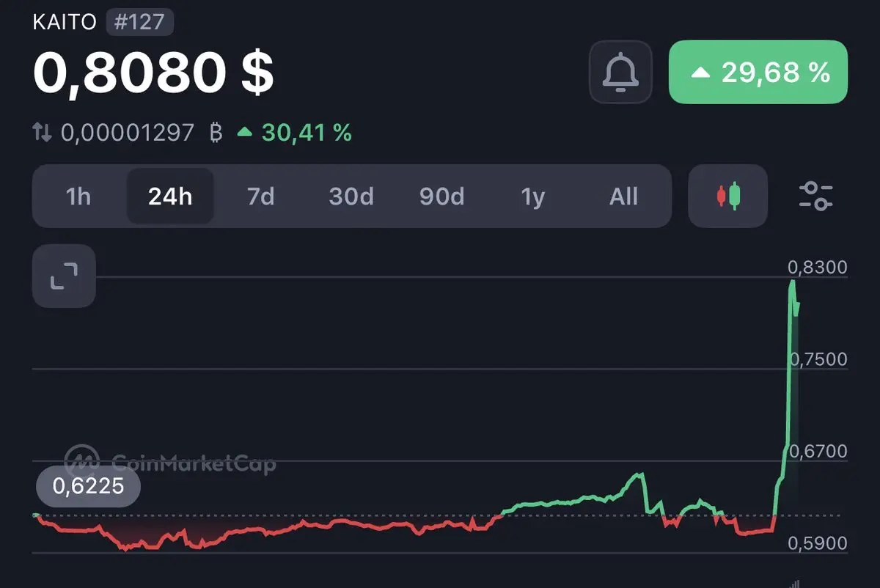Select the 7d time range
This screenshot has width=880, height=588.
pyautogui.click(x=260, y=196)
